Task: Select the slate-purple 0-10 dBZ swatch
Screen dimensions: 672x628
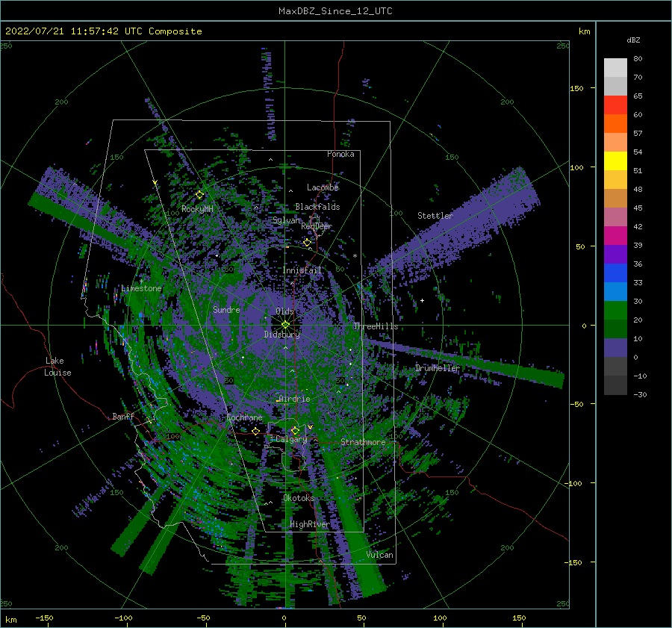Action: coord(615,348)
